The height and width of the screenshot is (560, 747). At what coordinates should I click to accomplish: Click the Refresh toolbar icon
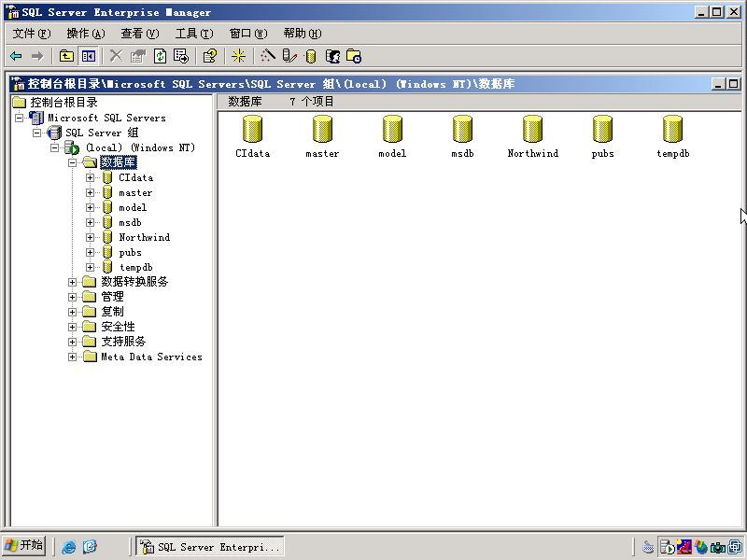pos(160,56)
